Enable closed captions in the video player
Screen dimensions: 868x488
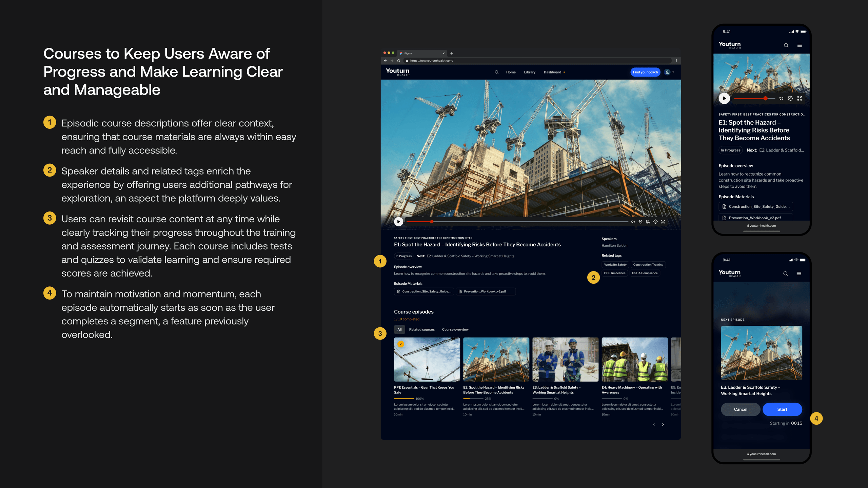point(640,221)
